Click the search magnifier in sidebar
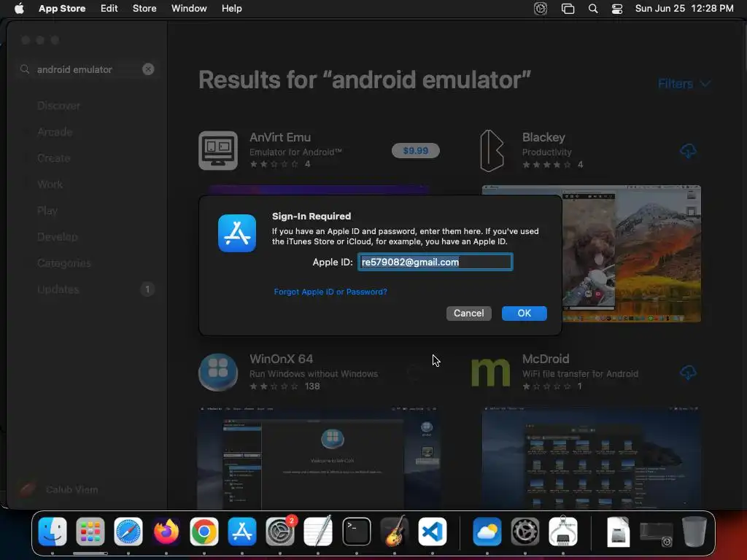The image size is (747, 560). pos(25,69)
